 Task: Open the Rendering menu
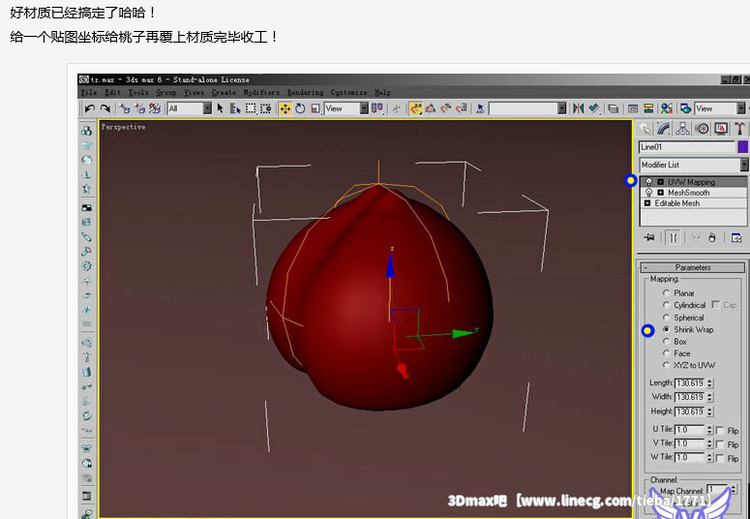tap(305, 92)
